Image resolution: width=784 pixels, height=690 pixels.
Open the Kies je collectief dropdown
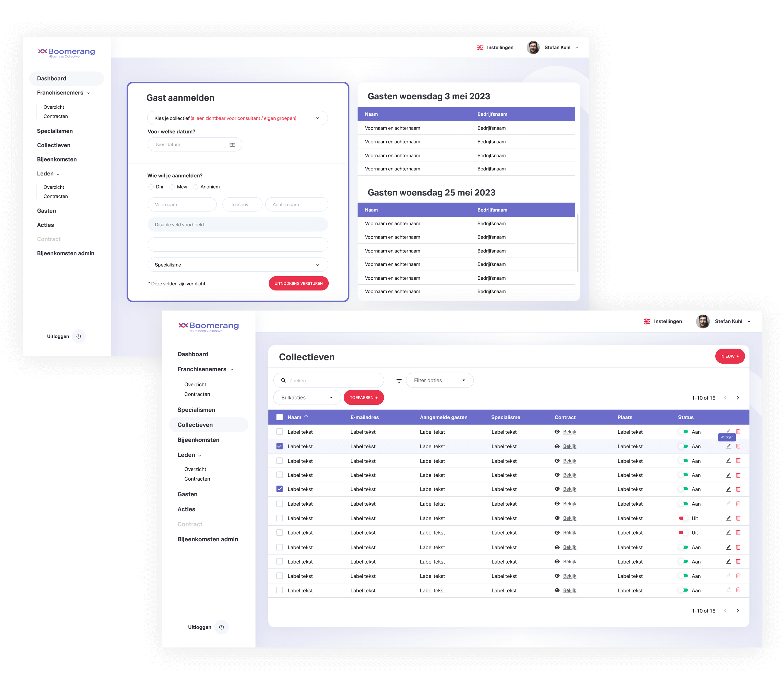[x=237, y=118]
